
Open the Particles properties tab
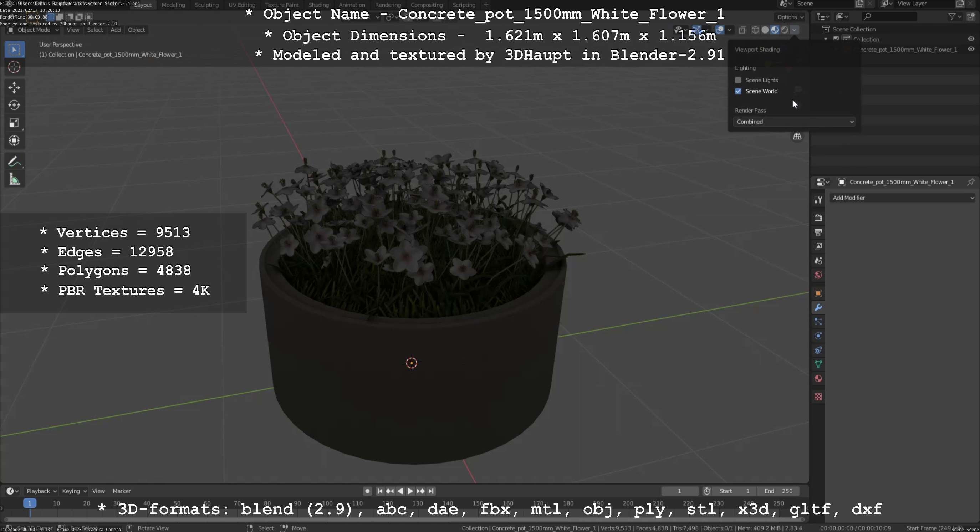818,322
